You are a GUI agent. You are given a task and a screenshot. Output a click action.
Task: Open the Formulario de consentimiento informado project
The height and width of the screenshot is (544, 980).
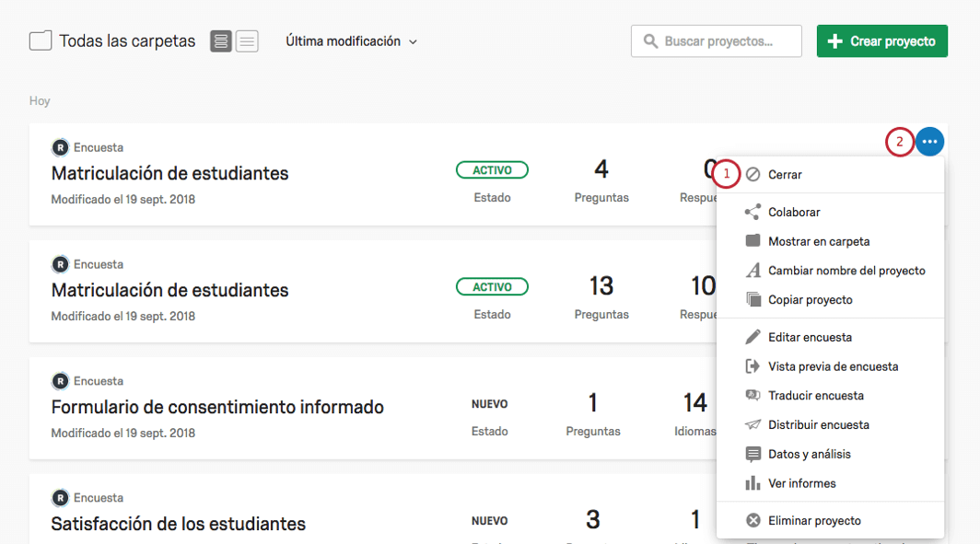point(217,407)
